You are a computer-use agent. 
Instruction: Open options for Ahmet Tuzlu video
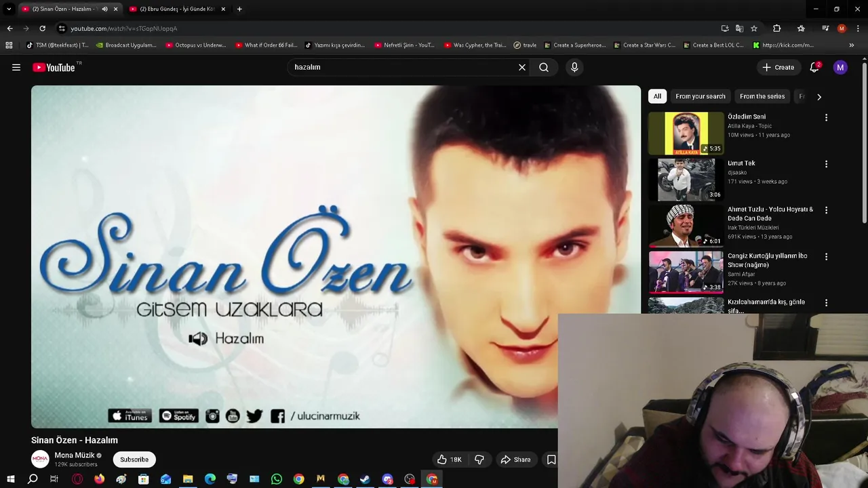[x=826, y=210]
